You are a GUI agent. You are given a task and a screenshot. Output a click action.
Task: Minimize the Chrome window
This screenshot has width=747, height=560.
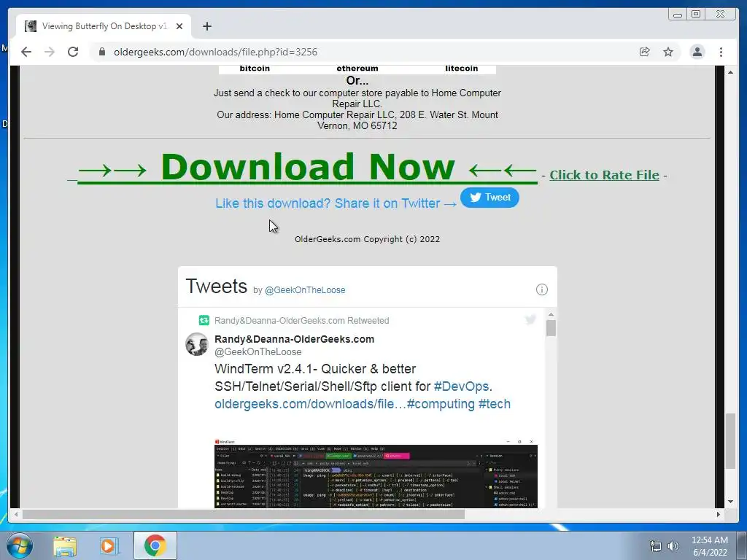pos(678,15)
